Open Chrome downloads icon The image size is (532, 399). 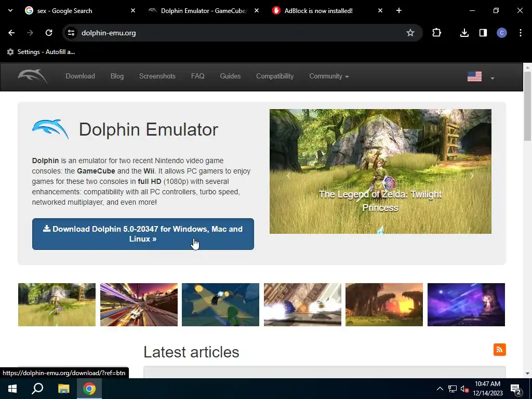464,33
